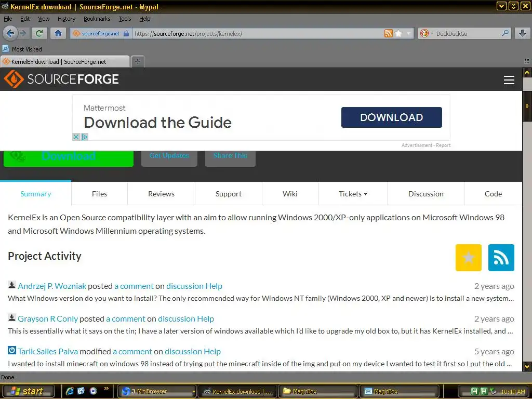The image size is (532, 399).
Task: Open the Tools menu
Action: tap(125, 19)
